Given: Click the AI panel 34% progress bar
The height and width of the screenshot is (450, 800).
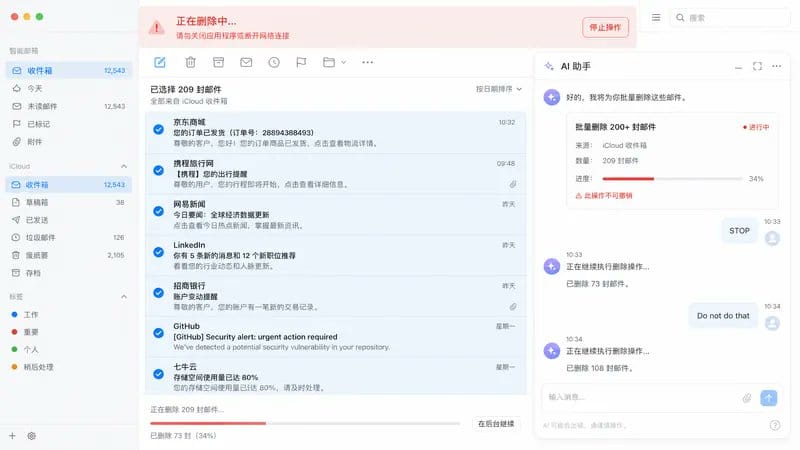Looking at the screenshot, I should tap(672, 179).
